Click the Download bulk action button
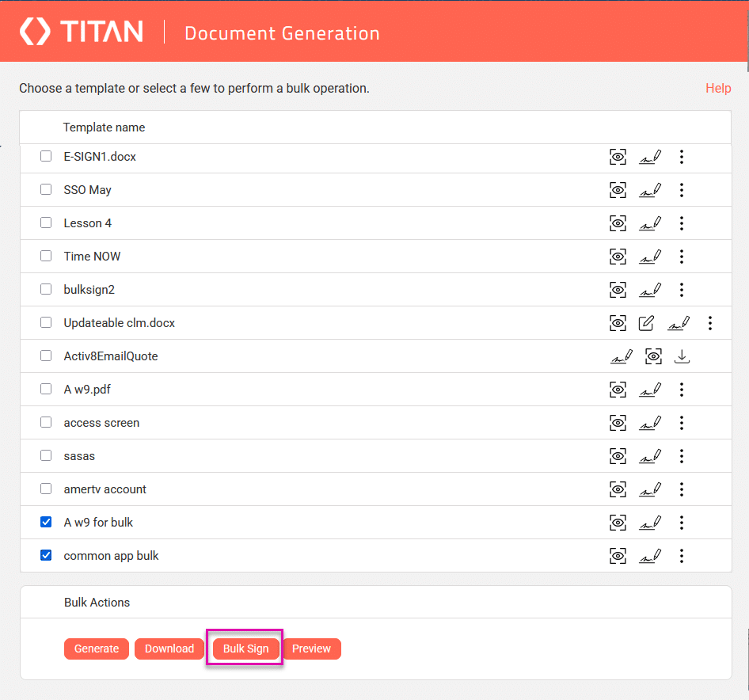 click(x=169, y=649)
